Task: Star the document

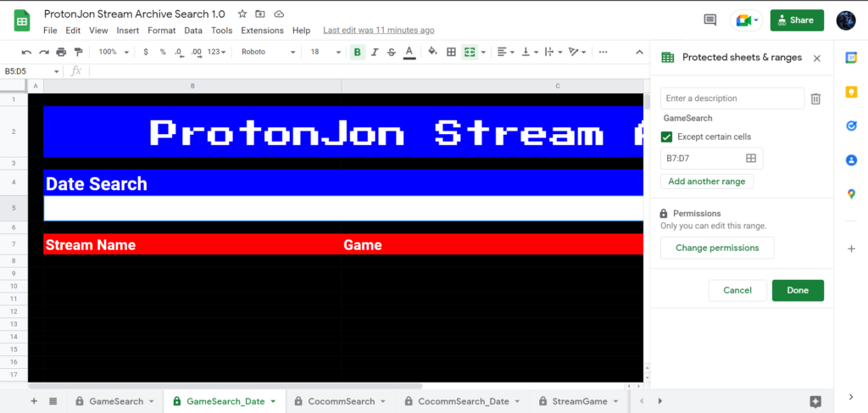Action: 242,14
